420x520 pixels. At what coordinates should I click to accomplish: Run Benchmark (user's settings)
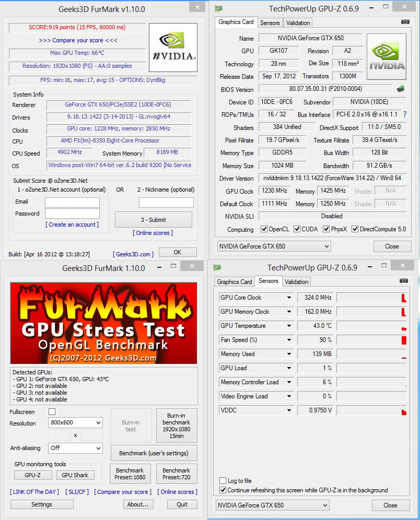pos(154,453)
